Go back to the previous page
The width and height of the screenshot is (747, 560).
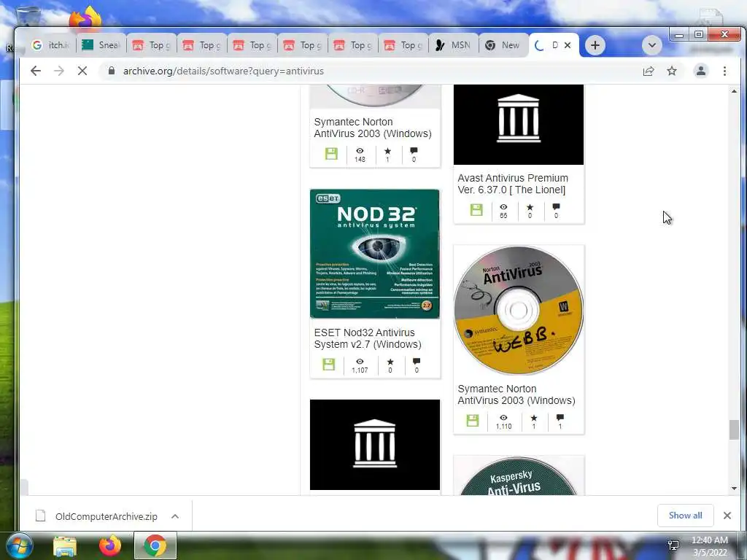click(36, 71)
